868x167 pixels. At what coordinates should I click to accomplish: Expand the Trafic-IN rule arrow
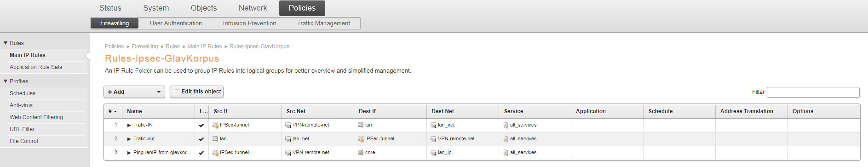coord(129,125)
